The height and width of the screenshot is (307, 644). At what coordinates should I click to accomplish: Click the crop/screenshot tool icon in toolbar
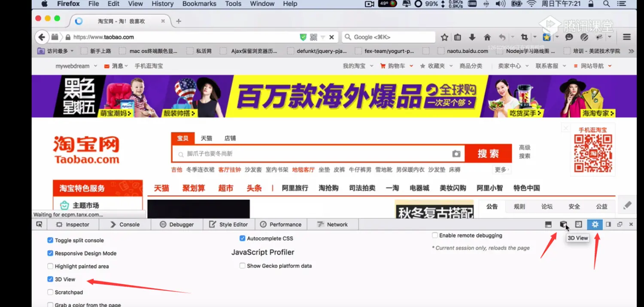click(x=524, y=37)
